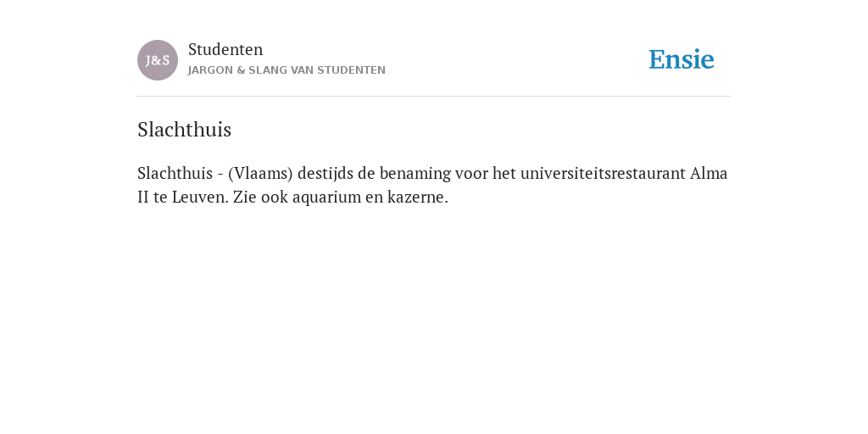The height and width of the screenshot is (434, 868).
Task: Click the word universiteitsrestaurant
Action: click(x=603, y=173)
